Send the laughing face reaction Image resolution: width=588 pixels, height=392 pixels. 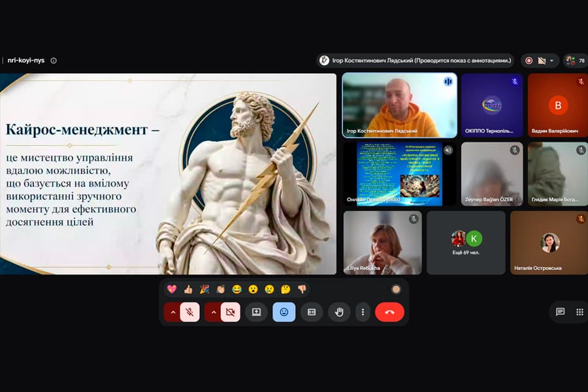tap(237, 289)
